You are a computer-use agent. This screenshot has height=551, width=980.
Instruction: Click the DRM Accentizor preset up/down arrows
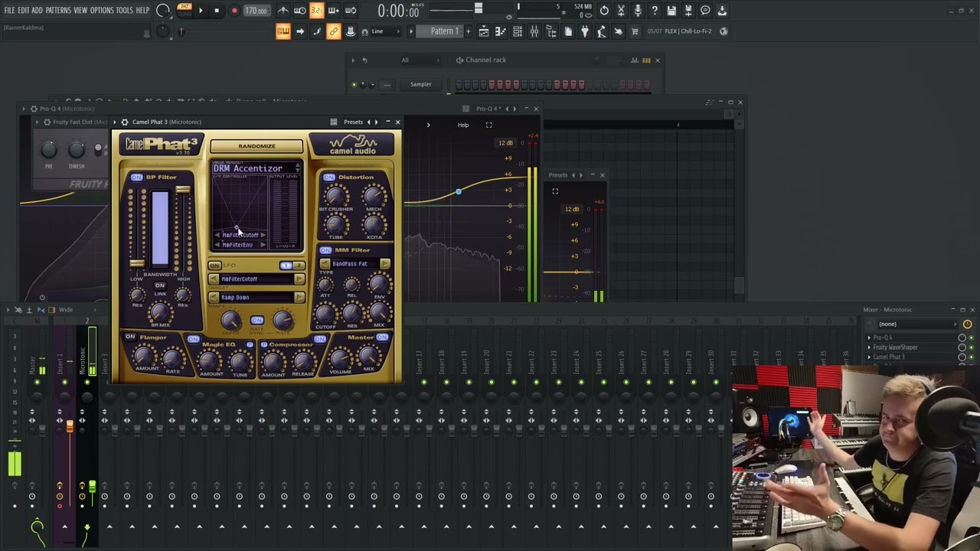pos(297,168)
